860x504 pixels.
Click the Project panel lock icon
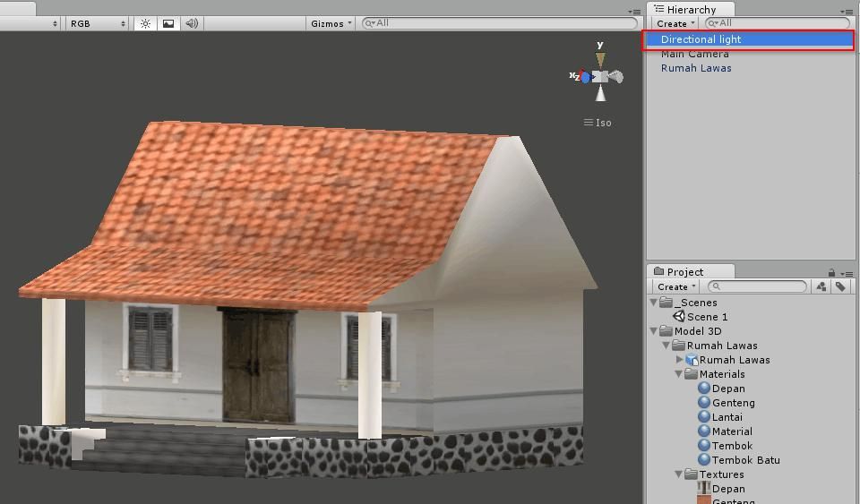[831, 272]
